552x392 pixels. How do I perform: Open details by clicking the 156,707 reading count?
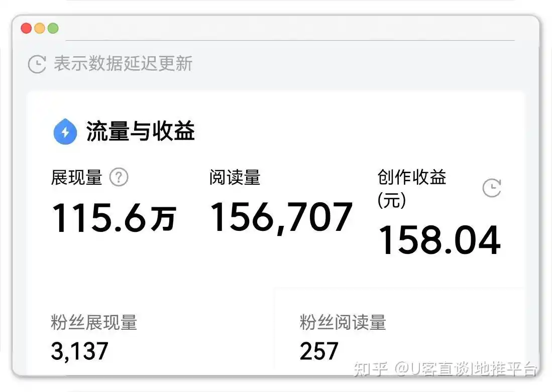[x=281, y=217]
